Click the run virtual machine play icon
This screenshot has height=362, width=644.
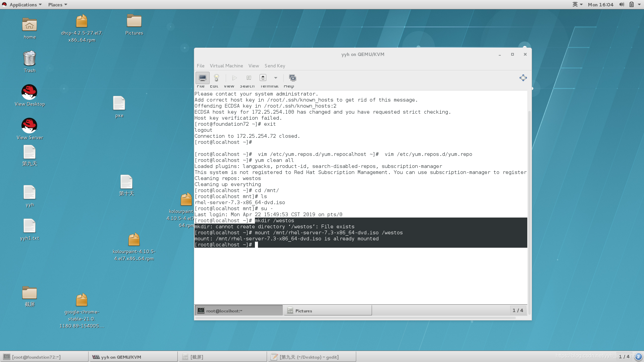[x=234, y=78]
